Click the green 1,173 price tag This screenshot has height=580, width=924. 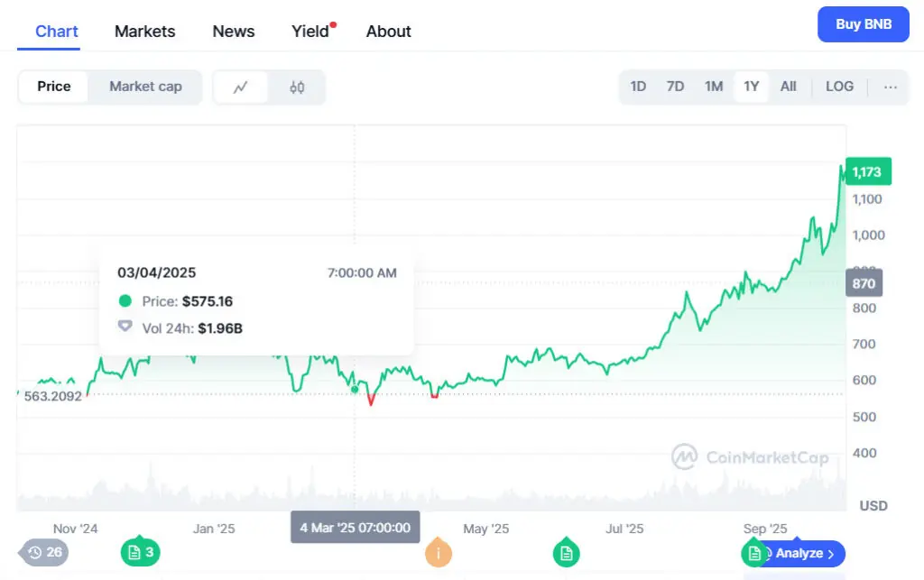coord(867,170)
